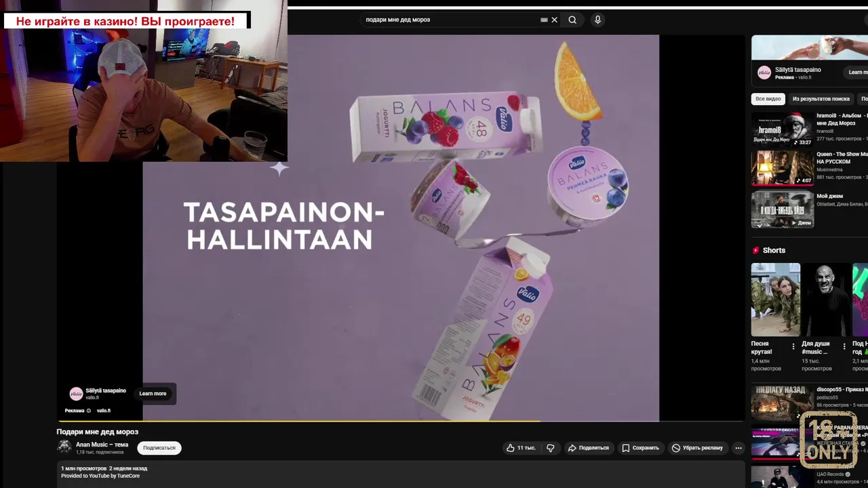The width and height of the screenshot is (868, 488).
Task: Open the 'Для души #music' short thumbnail
Action: (x=826, y=300)
